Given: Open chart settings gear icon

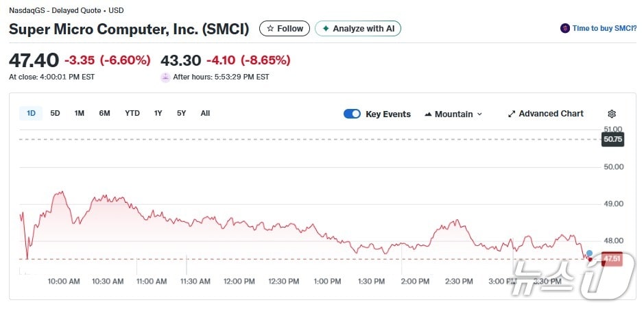Looking at the screenshot, I should click(x=612, y=114).
